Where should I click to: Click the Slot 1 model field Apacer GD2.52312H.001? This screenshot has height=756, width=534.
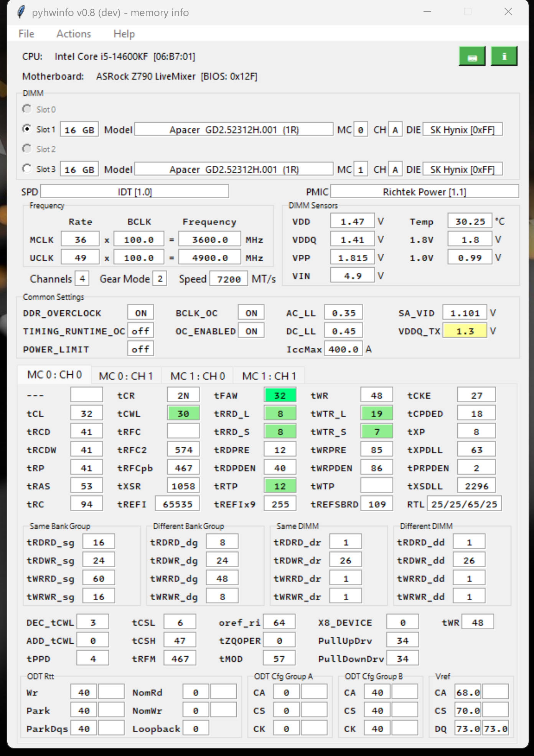[x=234, y=130]
